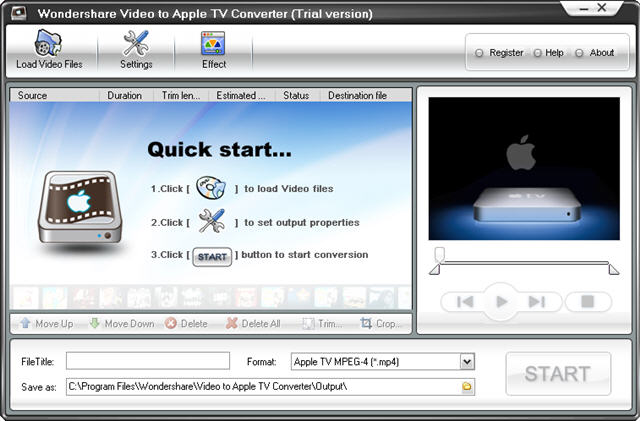Click the Apple TV film-strip drive icon
Viewport: 640px width, 421px height.
[x=80, y=209]
